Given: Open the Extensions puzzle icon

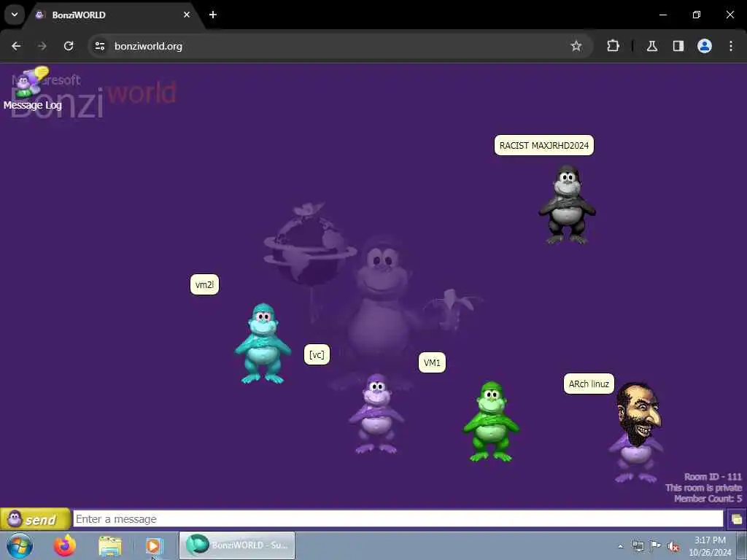Looking at the screenshot, I should tap(613, 46).
